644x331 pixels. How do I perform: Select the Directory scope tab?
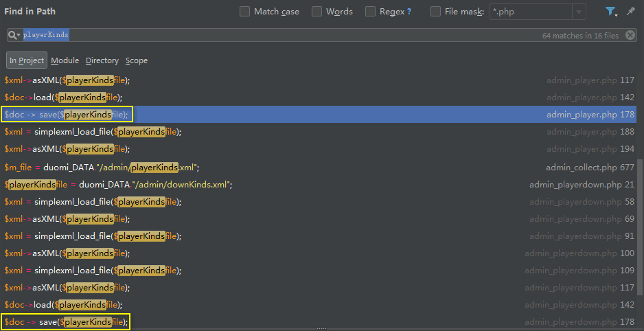pos(102,60)
